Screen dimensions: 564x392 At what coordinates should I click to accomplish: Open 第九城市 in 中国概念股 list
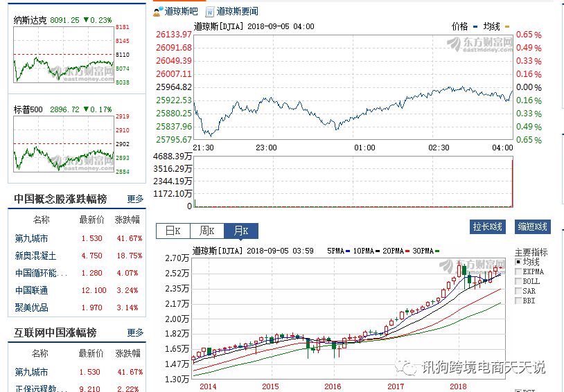click(x=32, y=238)
